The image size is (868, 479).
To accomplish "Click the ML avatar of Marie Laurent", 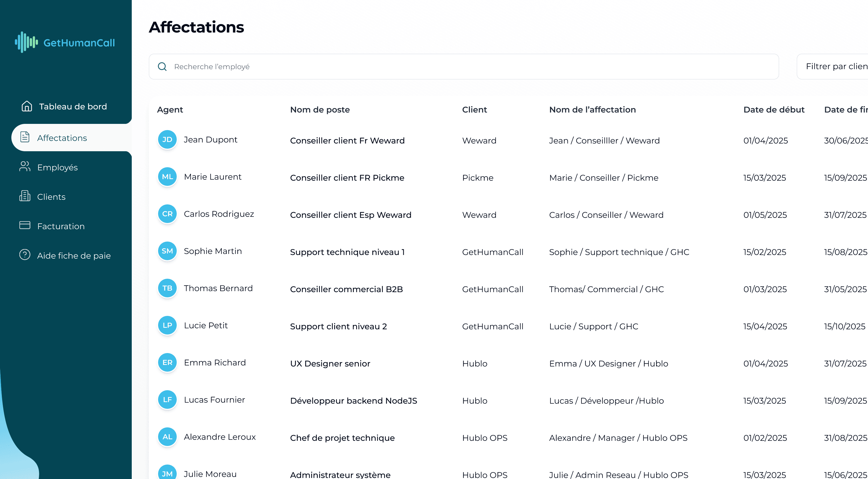I will coord(167,177).
